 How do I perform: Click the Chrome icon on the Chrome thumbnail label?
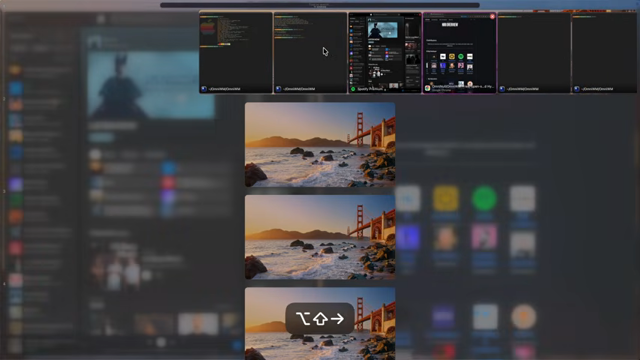[x=427, y=88]
